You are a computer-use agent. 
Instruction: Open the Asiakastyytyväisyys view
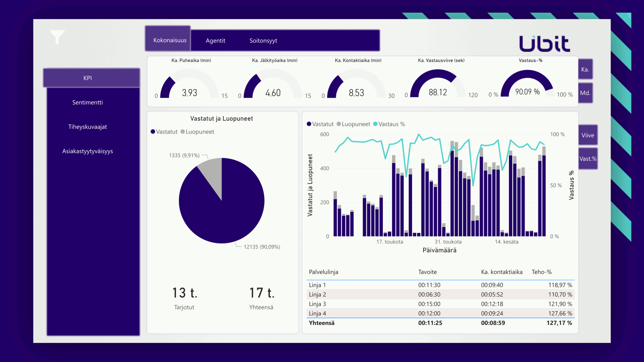(87, 151)
